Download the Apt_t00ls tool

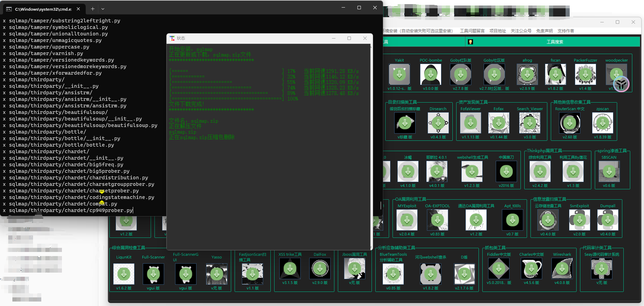513,220
